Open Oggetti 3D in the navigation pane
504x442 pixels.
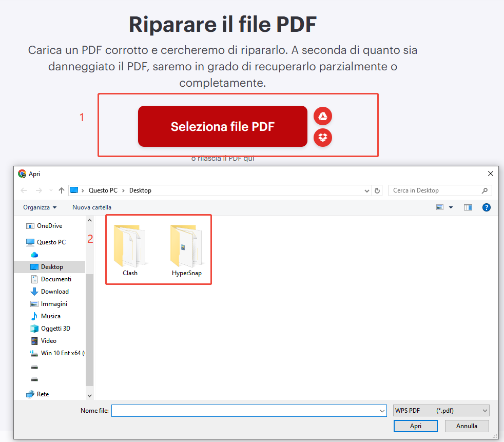(x=50, y=328)
